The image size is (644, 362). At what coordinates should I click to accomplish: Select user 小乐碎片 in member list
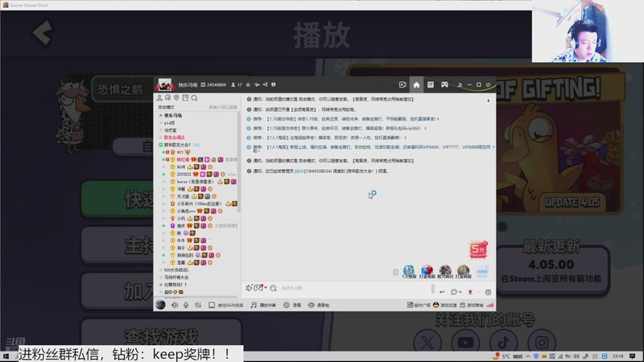tap(198, 204)
